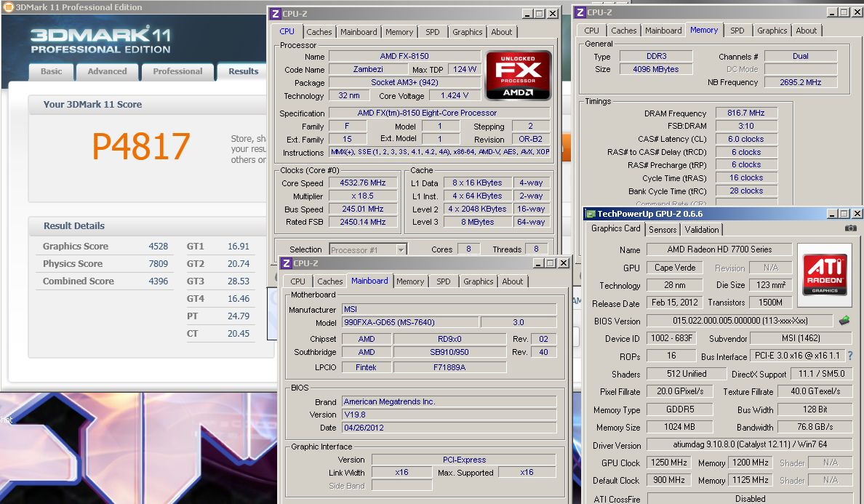Click the GPU Clock 1250 MHz field
Viewport: 864px width, 504px height.
(668, 463)
